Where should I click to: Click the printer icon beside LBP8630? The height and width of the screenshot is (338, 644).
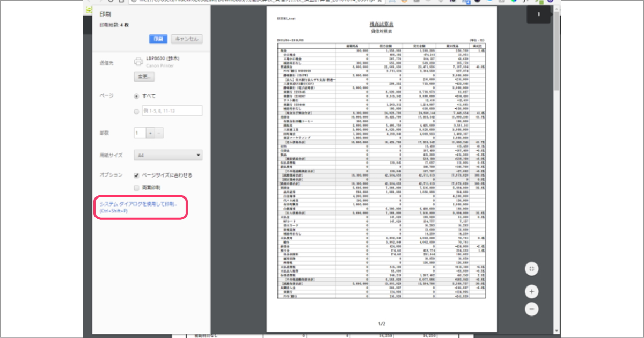(x=138, y=61)
